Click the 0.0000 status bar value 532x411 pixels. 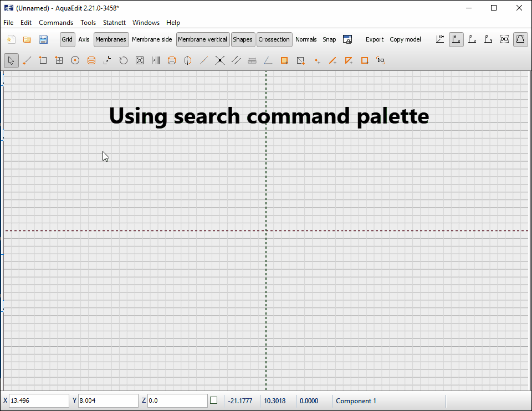(309, 401)
